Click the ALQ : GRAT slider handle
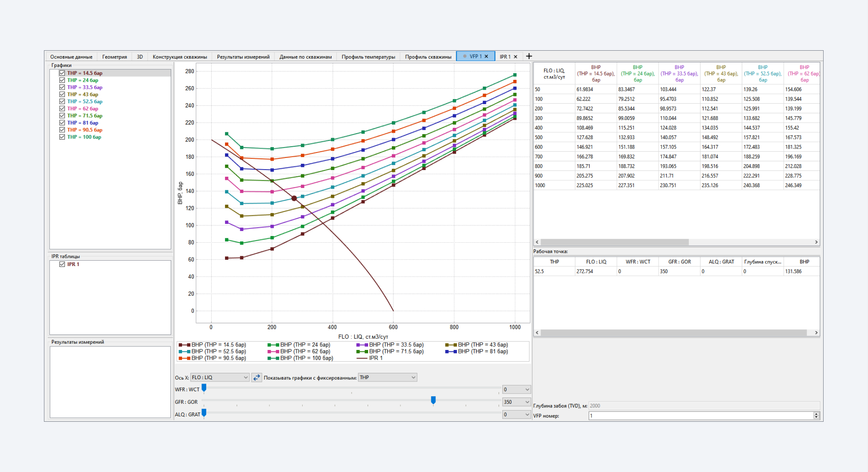This screenshot has height=472, width=868. point(204,413)
